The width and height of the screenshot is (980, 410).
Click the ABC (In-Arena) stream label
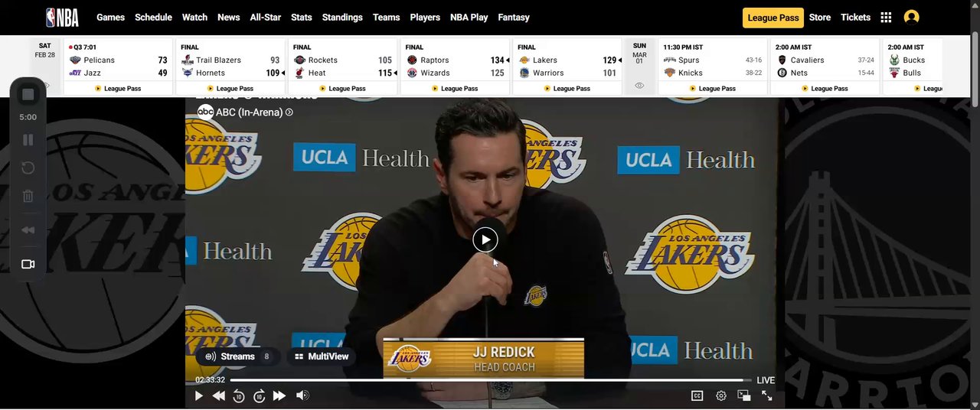(245, 112)
